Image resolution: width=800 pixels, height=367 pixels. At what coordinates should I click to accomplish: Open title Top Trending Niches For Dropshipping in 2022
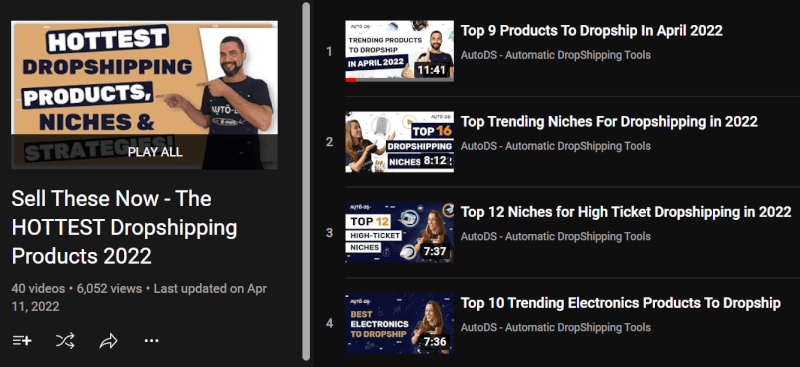tap(609, 121)
